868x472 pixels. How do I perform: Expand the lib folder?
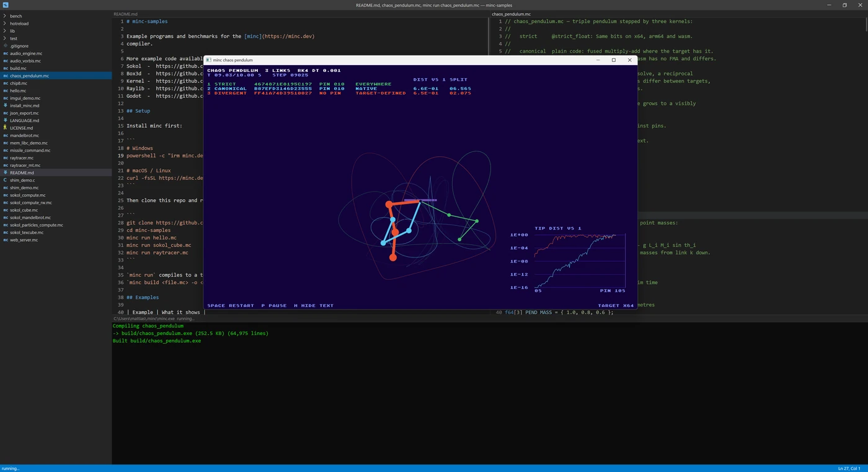(5, 31)
